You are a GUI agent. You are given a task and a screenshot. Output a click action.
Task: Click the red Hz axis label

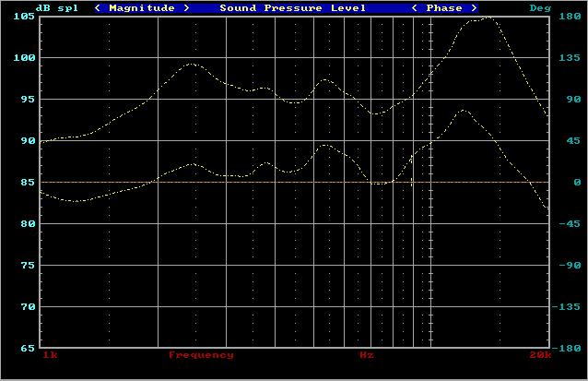[x=367, y=355]
